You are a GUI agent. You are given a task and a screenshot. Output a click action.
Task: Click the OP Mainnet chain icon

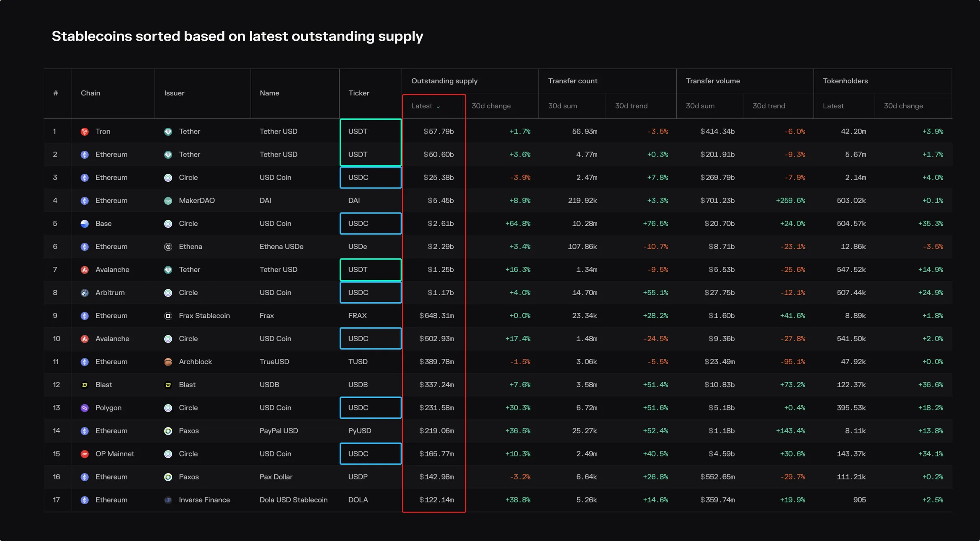pyautogui.click(x=85, y=454)
